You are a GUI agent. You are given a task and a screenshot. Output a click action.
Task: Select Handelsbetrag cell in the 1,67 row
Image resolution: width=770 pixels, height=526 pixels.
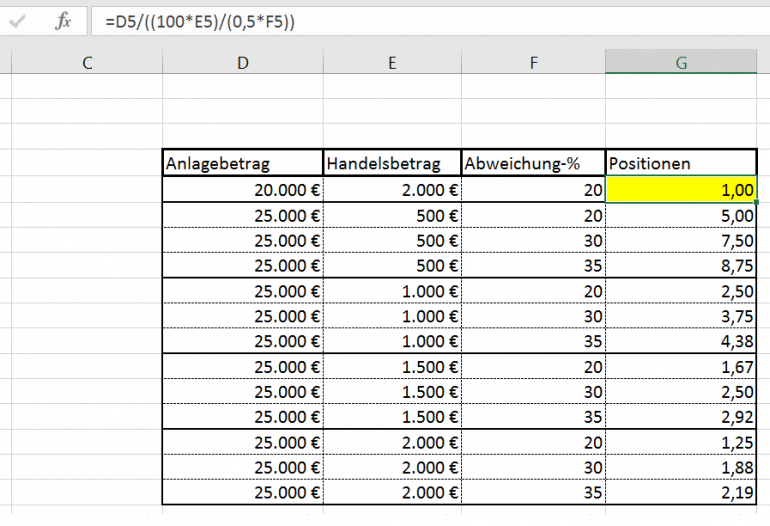point(392,367)
